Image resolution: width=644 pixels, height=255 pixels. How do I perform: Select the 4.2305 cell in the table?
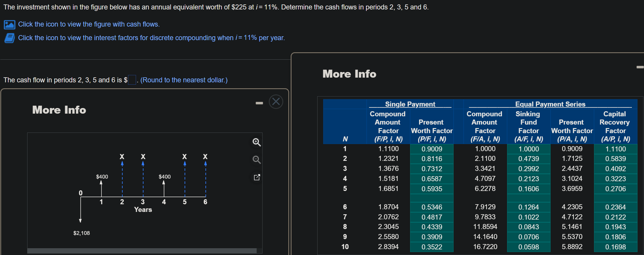tap(572, 207)
